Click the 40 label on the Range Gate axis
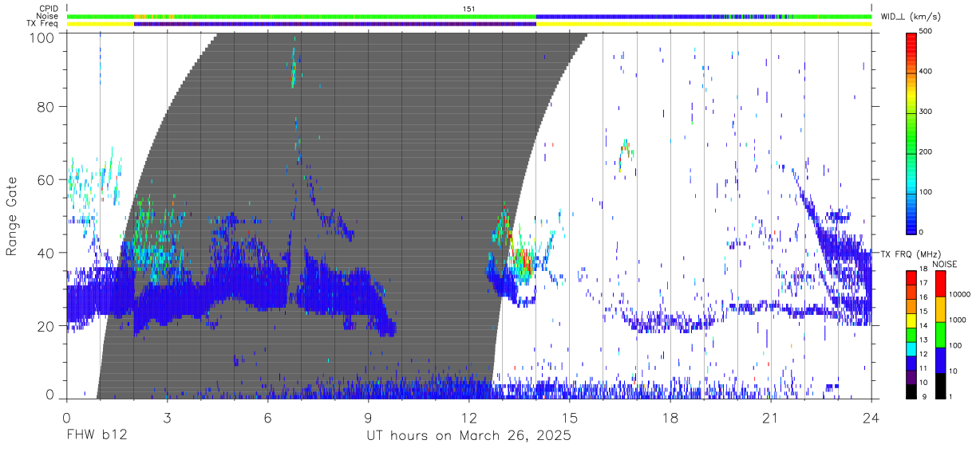Screen dimensions: 980x452 [47, 253]
